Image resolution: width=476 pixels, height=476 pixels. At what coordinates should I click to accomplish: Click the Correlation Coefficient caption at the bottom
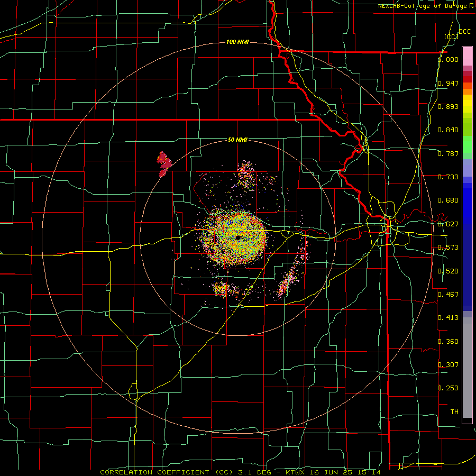pyautogui.click(x=240, y=472)
